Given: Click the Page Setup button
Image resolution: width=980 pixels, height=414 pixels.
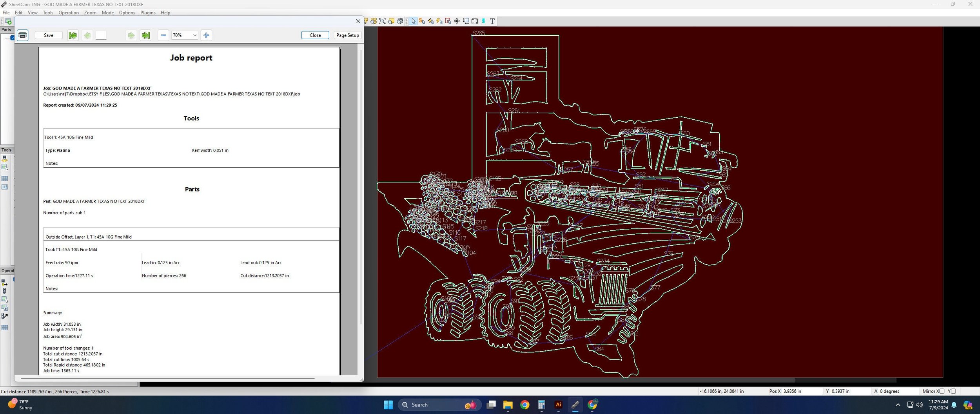Looking at the screenshot, I should coord(348,35).
